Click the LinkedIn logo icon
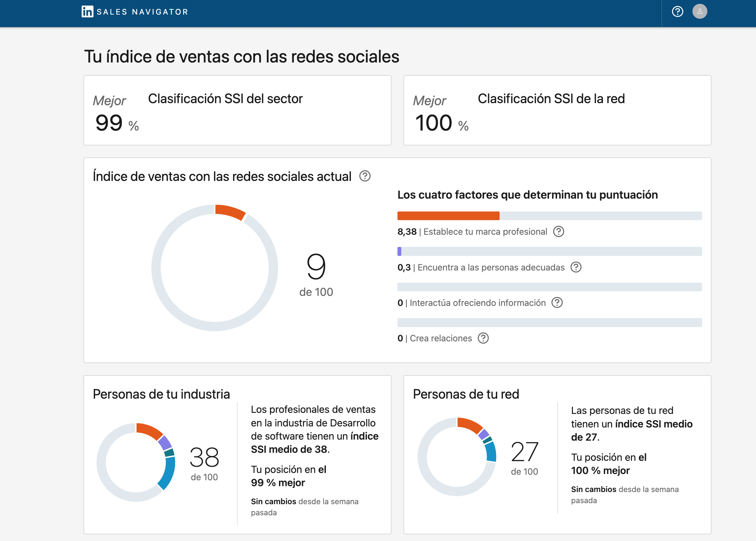 click(x=87, y=11)
